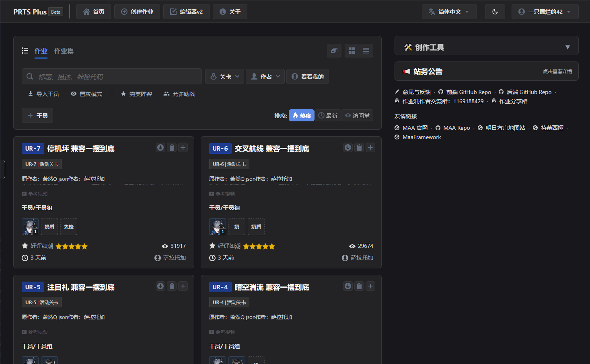This screenshot has width=590, height=364.
Task: Click 看看我的 button
Action: [x=308, y=76]
